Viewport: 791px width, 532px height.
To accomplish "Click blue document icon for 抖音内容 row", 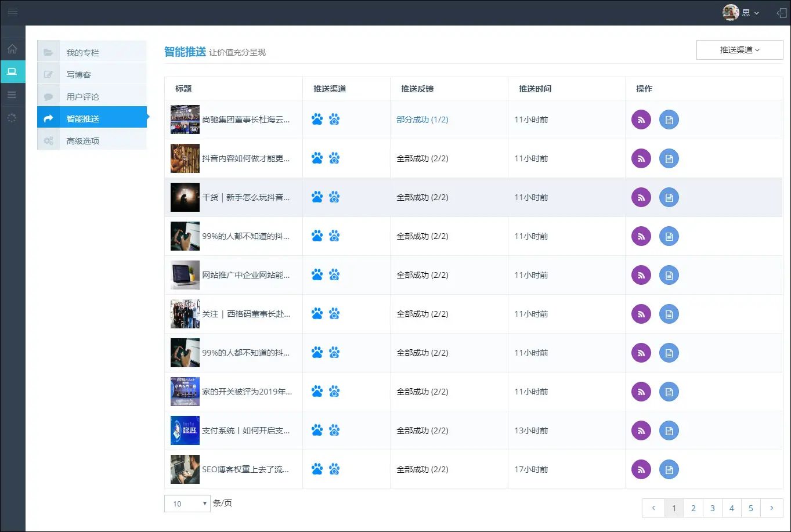I will pos(669,158).
